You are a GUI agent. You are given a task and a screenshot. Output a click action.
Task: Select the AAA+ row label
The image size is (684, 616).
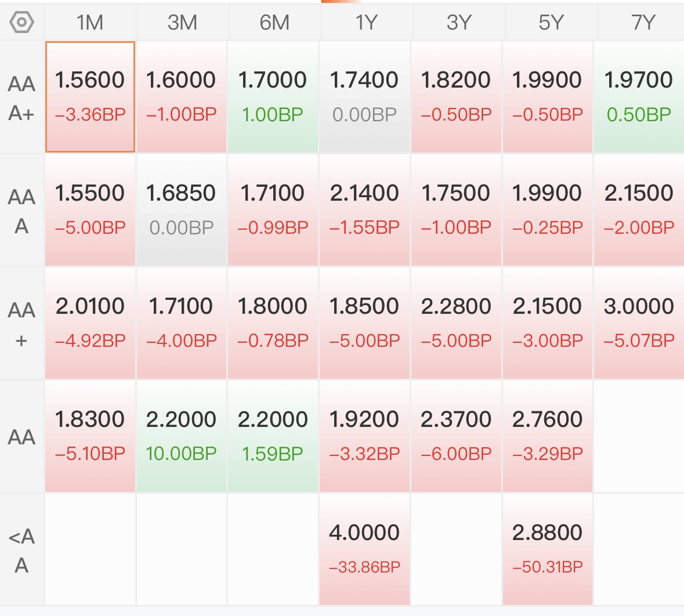tap(21, 97)
